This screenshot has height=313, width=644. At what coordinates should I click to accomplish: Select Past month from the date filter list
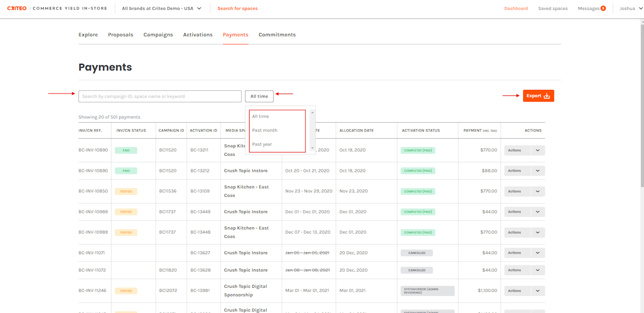point(265,130)
